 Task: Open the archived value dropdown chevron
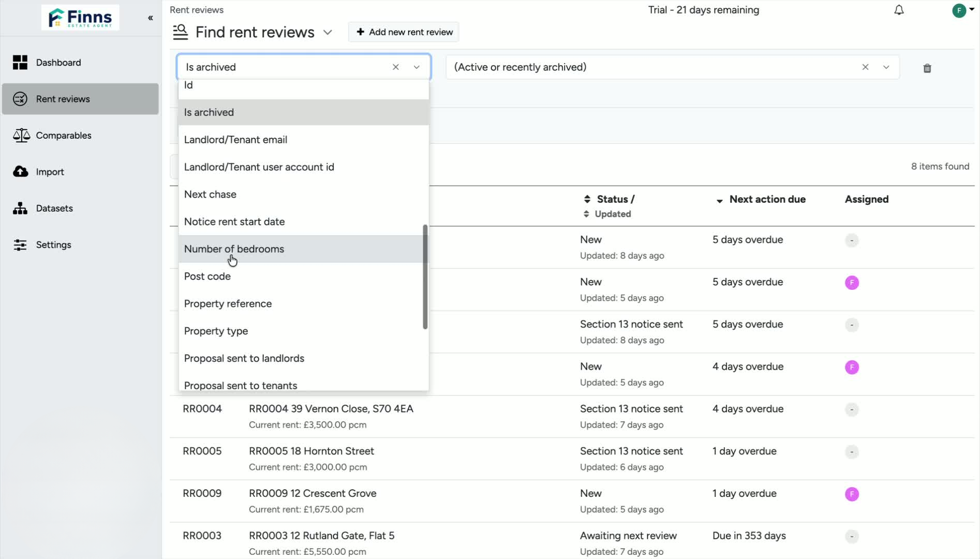tap(886, 67)
